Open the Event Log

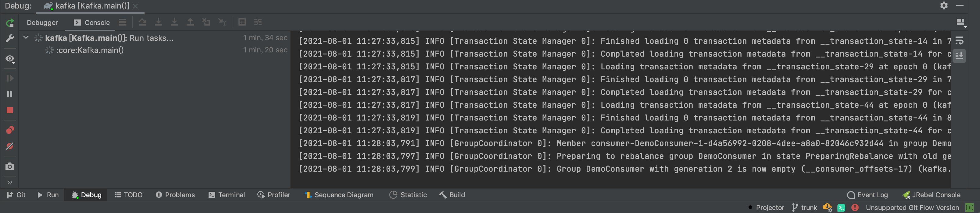click(867, 195)
